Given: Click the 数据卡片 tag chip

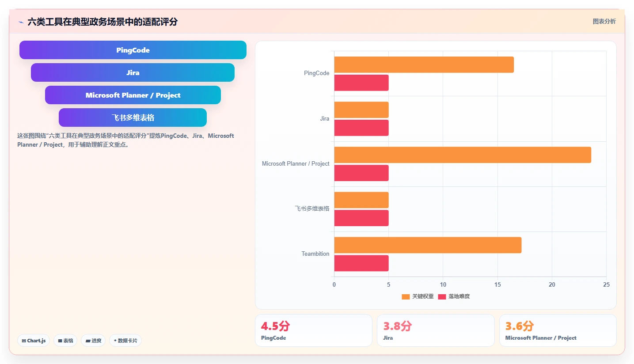Looking at the screenshot, I should 125,341.
